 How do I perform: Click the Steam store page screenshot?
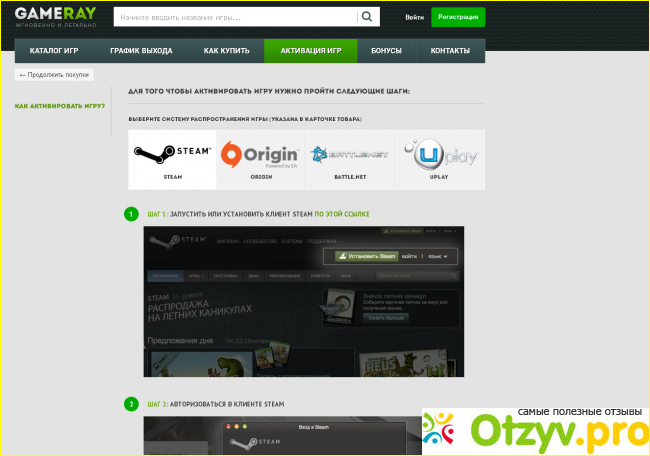click(x=304, y=301)
